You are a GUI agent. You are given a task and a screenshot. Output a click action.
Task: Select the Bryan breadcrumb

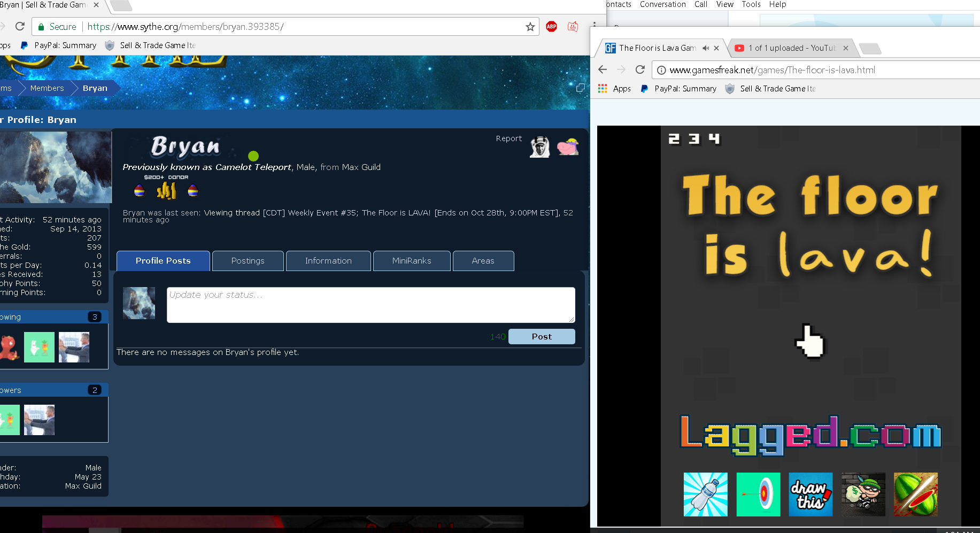(x=95, y=88)
